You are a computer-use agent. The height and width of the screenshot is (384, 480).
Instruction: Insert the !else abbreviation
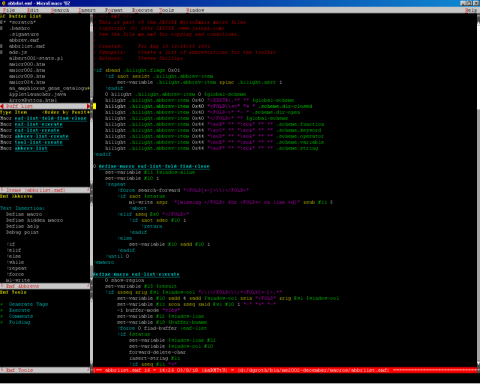(x=14, y=256)
